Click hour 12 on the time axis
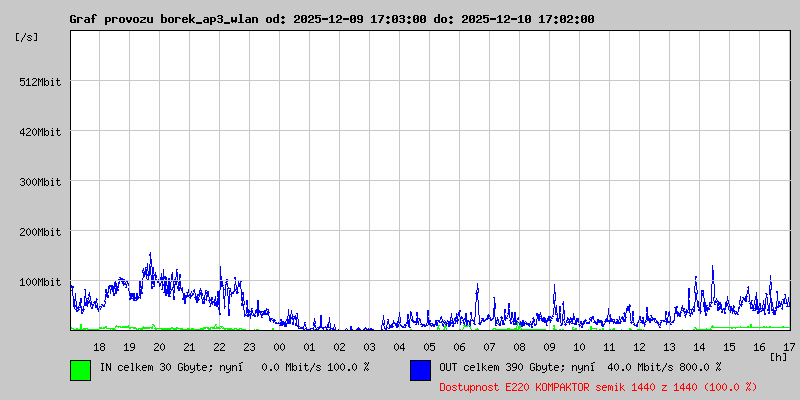The image size is (800, 400). pyautogui.click(x=639, y=347)
